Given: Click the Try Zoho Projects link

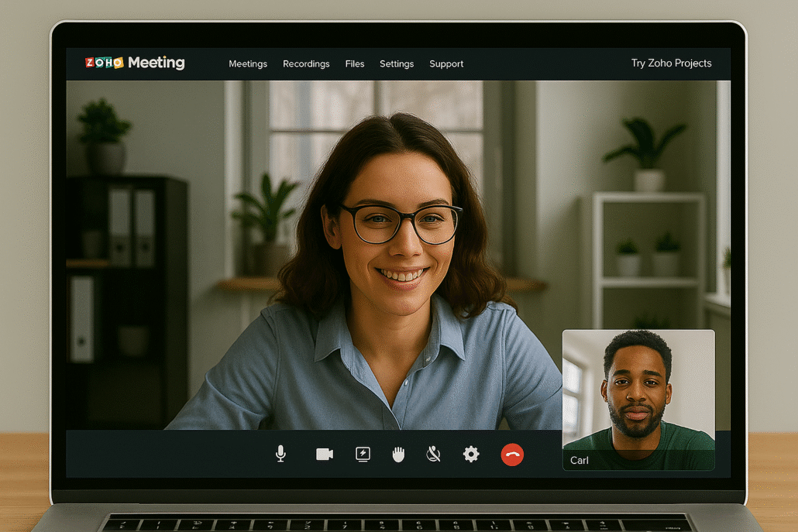Looking at the screenshot, I should click(671, 63).
